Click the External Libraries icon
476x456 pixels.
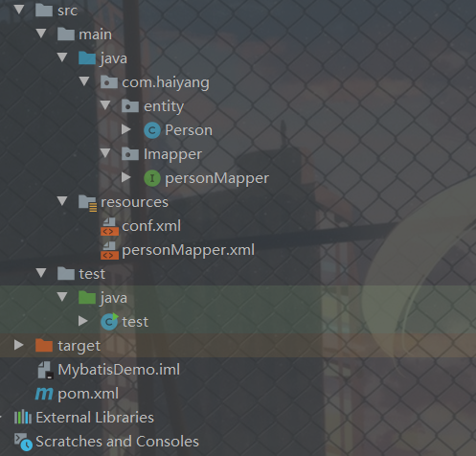click(x=23, y=418)
